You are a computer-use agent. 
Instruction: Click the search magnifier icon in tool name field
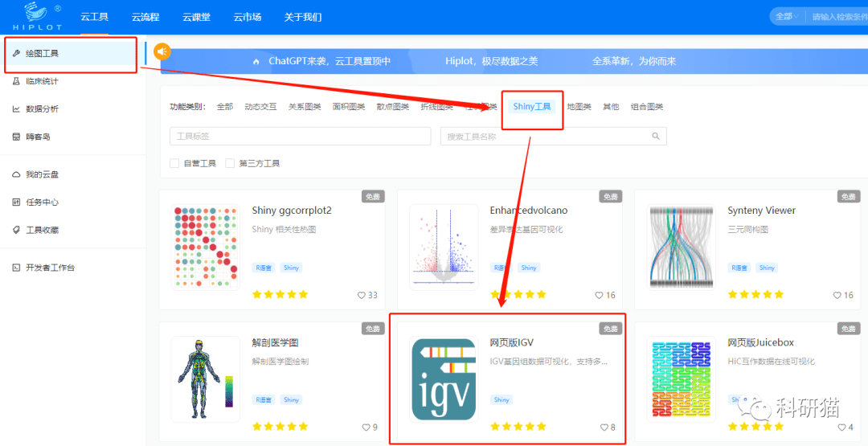656,137
